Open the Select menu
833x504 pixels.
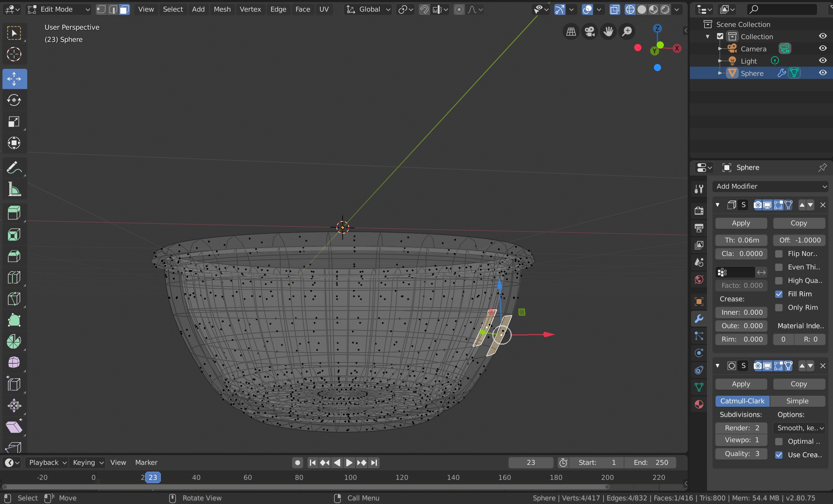tap(173, 9)
